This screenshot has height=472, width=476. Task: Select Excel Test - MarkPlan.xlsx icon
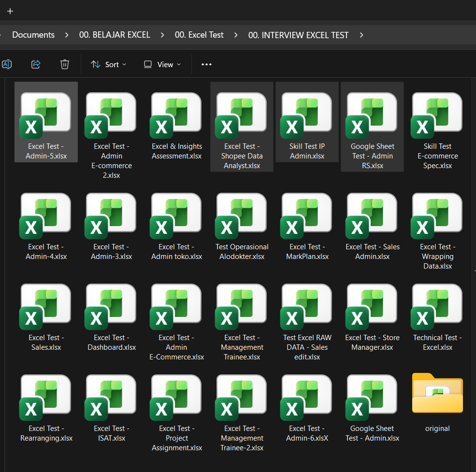(306, 216)
